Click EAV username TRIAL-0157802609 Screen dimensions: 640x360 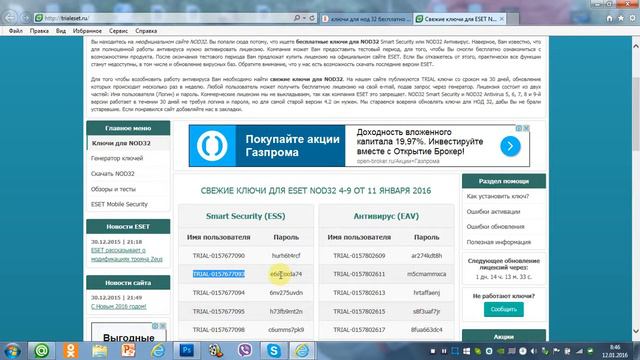(359, 256)
